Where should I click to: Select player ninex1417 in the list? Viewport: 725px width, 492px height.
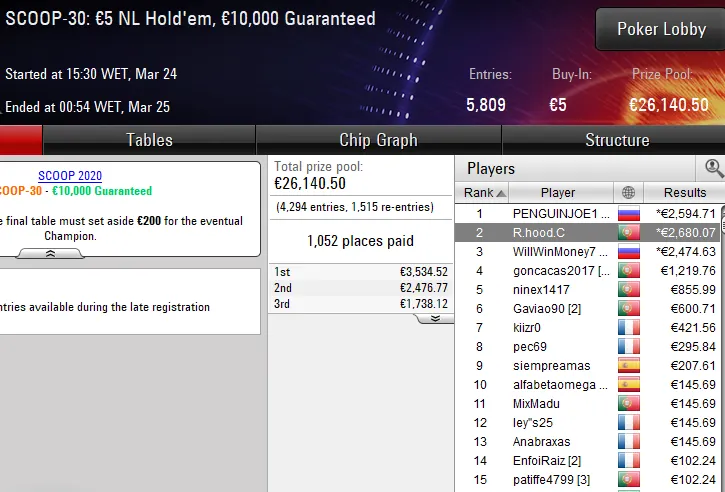(540, 289)
